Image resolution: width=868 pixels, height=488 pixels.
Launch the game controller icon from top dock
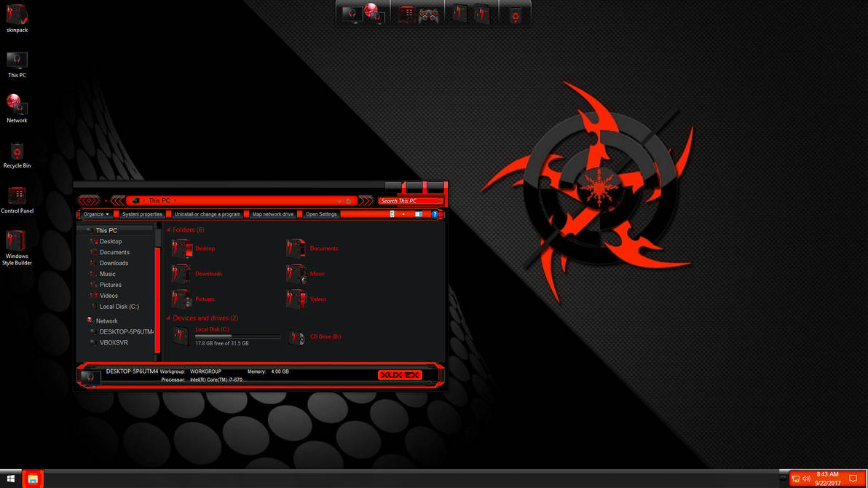[430, 12]
